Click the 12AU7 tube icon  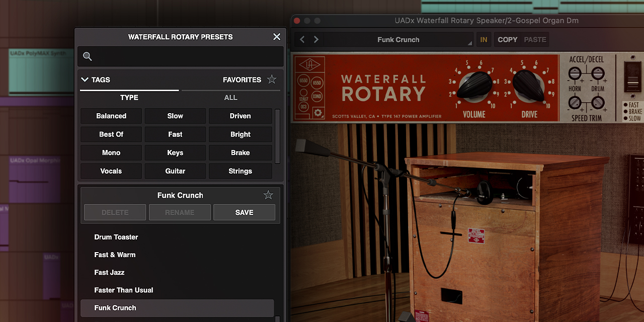click(x=303, y=93)
